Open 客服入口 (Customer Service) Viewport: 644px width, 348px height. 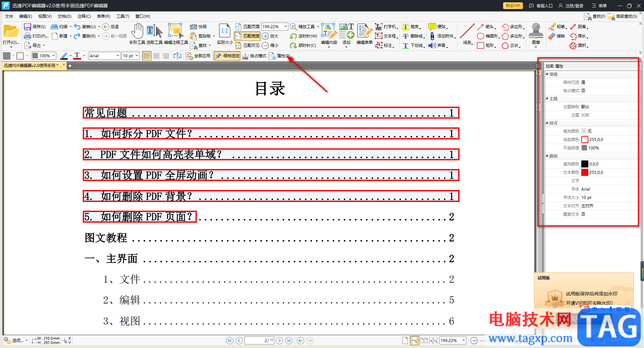tap(541, 6)
